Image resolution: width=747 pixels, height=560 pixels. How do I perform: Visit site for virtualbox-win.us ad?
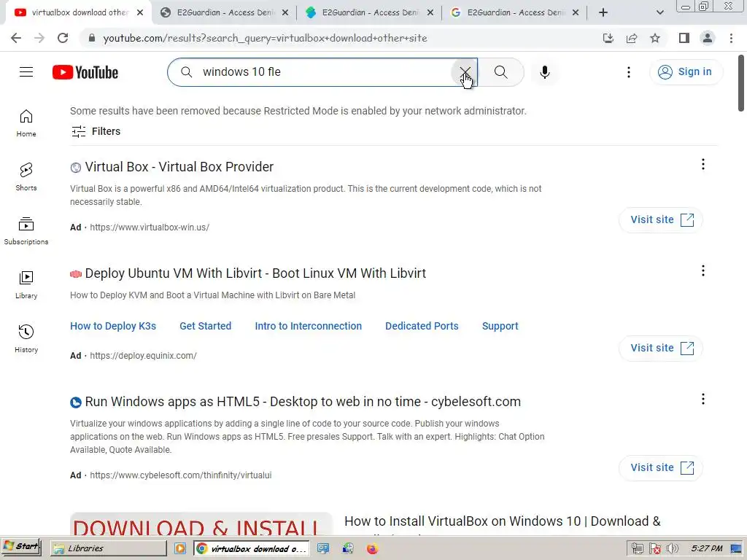(x=661, y=220)
